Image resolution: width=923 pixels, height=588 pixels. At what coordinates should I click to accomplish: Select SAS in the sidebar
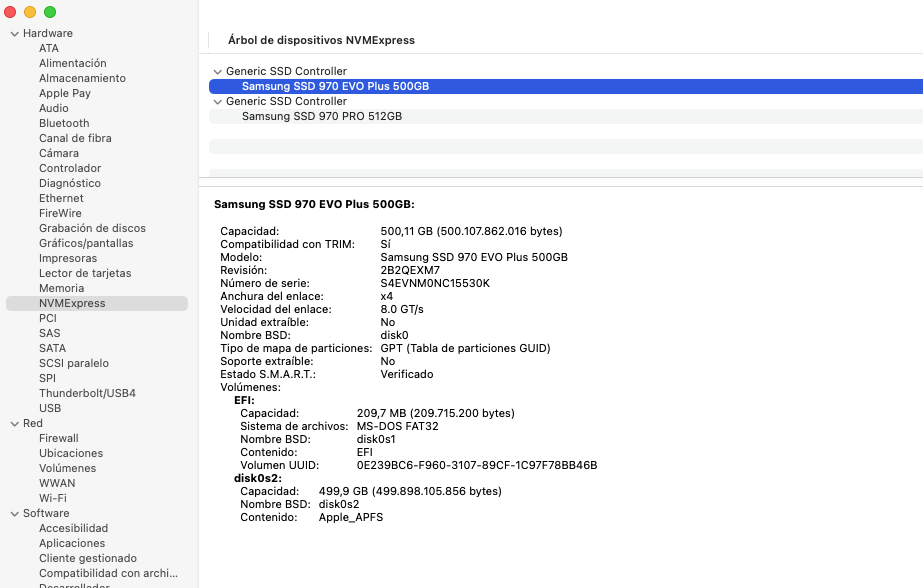coord(49,333)
